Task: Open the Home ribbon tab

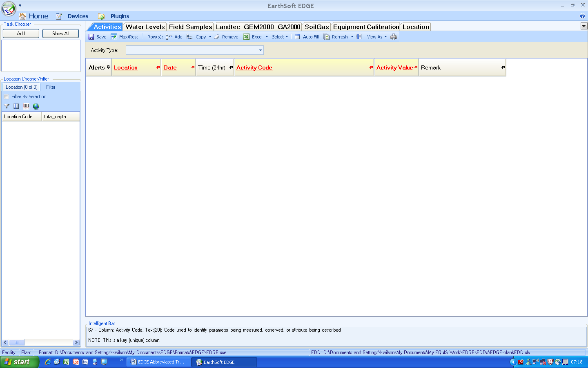Action: [34, 16]
